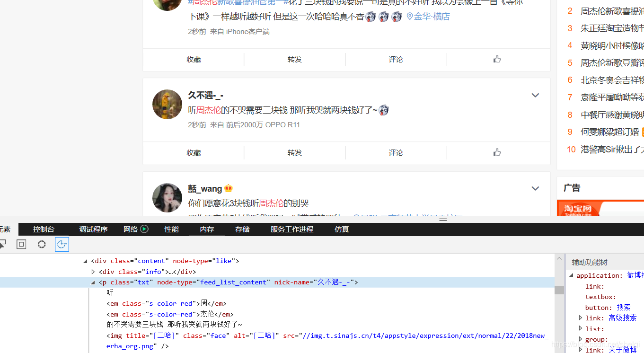Select the inspect element cursor tool in DevTools
The height and width of the screenshot is (353, 644).
(x=3, y=244)
